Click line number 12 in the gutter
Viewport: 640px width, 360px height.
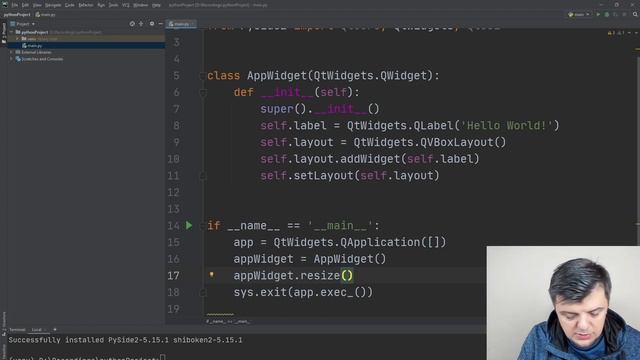[173, 192]
